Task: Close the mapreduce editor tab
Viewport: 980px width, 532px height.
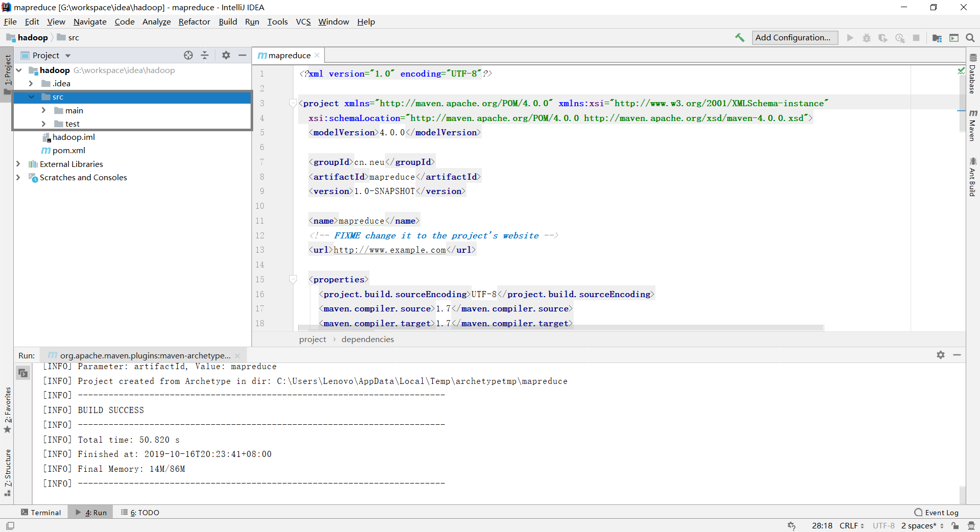Action: tap(317, 55)
